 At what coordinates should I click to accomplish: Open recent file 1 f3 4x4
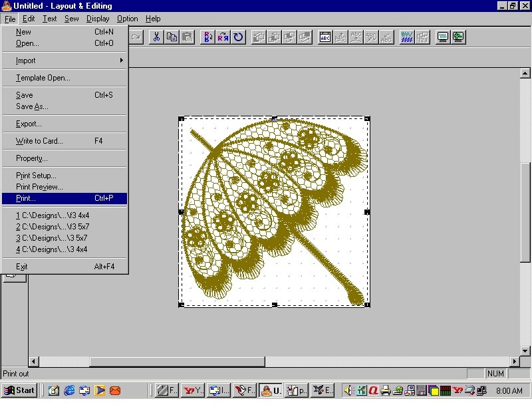[x=65, y=215]
